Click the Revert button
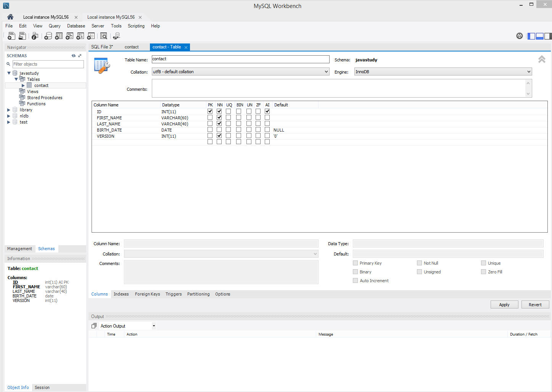The height and width of the screenshot is (392, 552). point(535,305)
